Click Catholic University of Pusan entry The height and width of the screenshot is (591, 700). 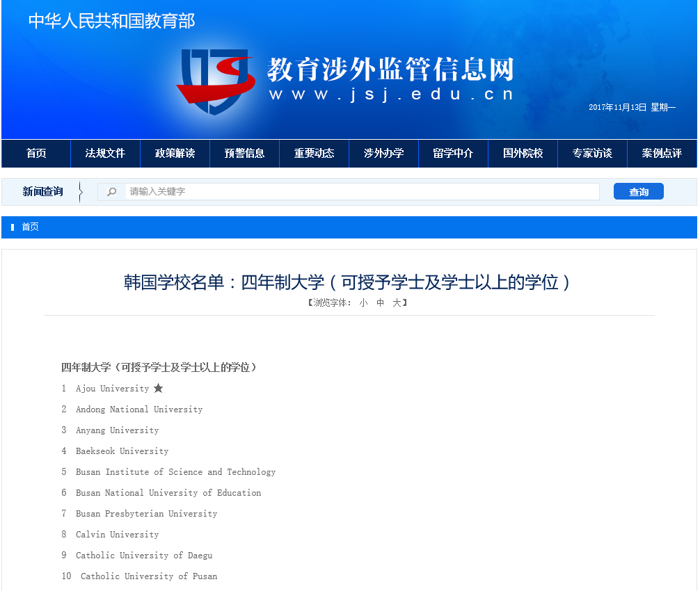pyautogui.click(x=149, y=576)
